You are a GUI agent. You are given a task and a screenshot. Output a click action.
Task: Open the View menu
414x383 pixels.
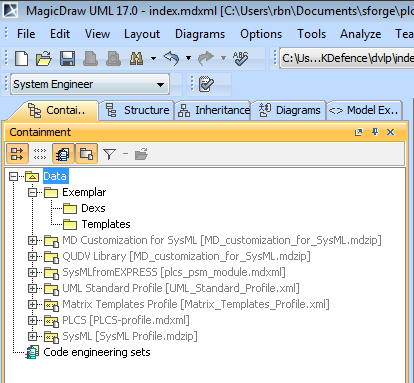tap(97, 34)
